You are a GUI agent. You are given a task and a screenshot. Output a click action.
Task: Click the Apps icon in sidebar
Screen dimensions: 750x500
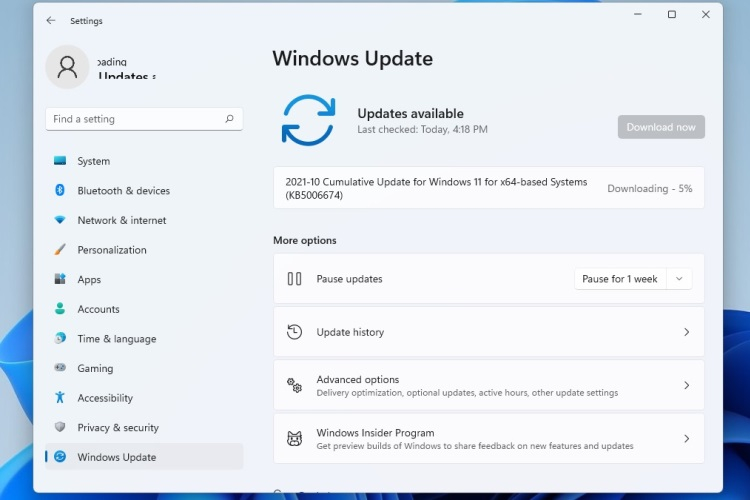60,279
